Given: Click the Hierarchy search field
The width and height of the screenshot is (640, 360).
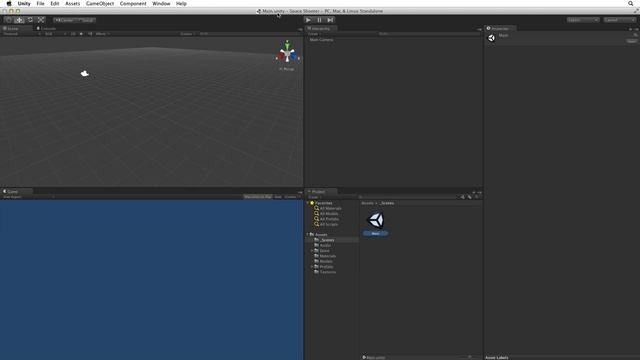Looking at the screenshot, I should pyautogui.click(x=429, y=34).
